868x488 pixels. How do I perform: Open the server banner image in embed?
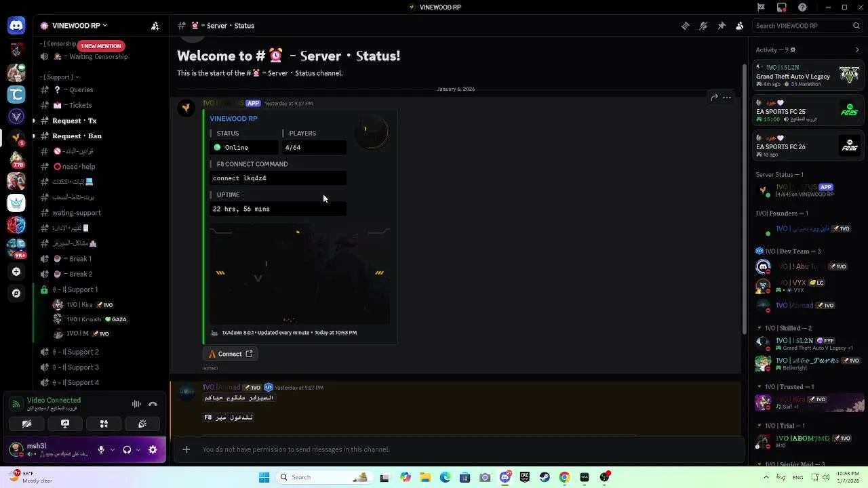(x=300, y=275)
